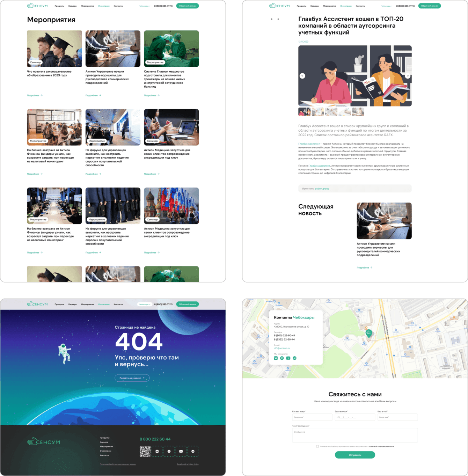Open the graduates photo for Что нового в законодательстве
This screenshot has height=476, width=468.
click(54, 49)
